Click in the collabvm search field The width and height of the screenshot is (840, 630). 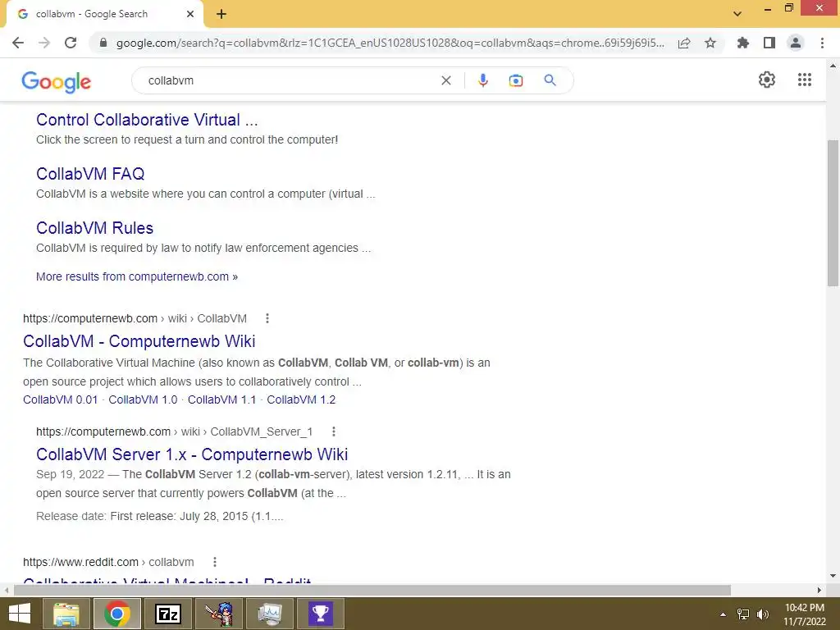pos(290,80)
